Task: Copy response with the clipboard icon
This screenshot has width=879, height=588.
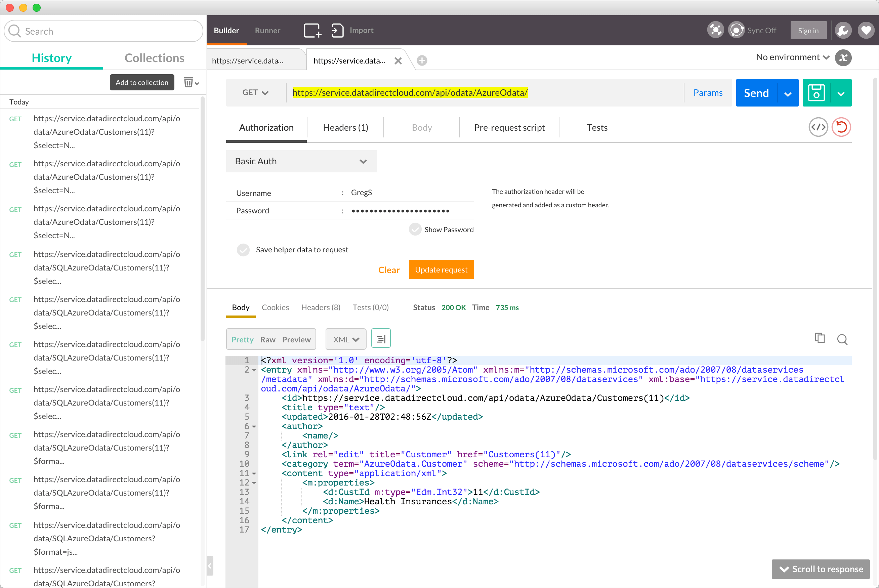Action: pyautogui.click(x=820, y=338)
